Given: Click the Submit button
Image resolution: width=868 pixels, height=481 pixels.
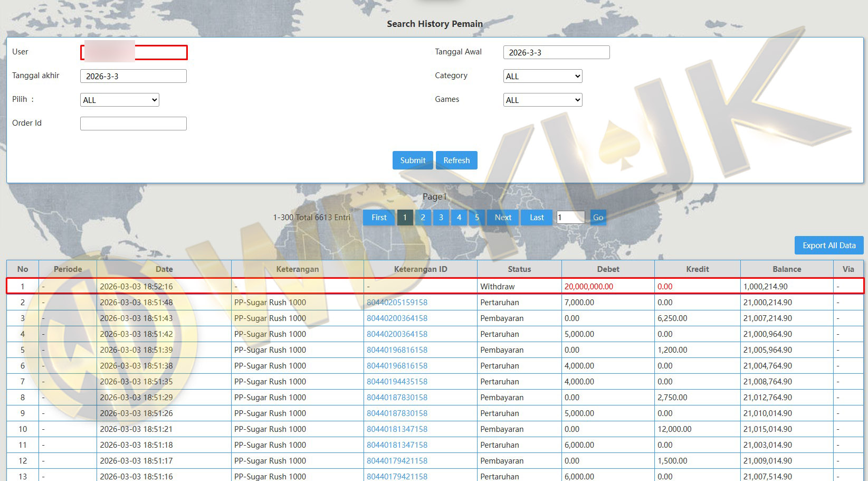Looking at the screenshot, I should [413, 161].
